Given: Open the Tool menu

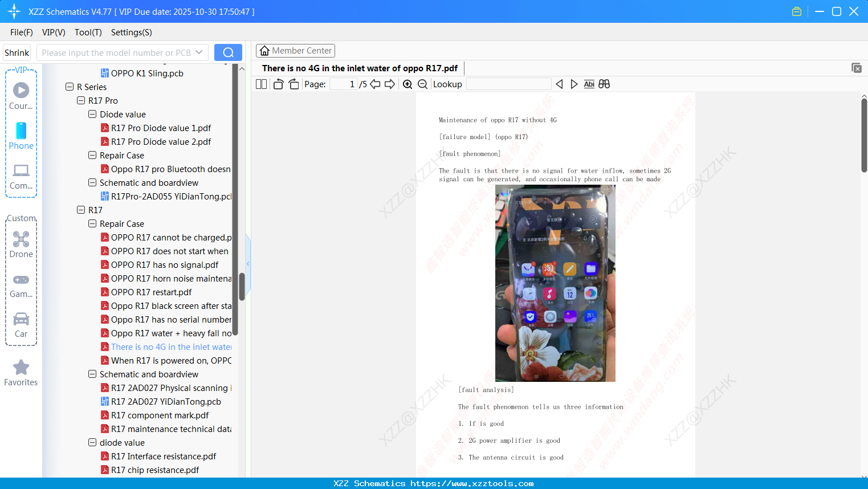Looking at the screenshot, I should [88, 32].
